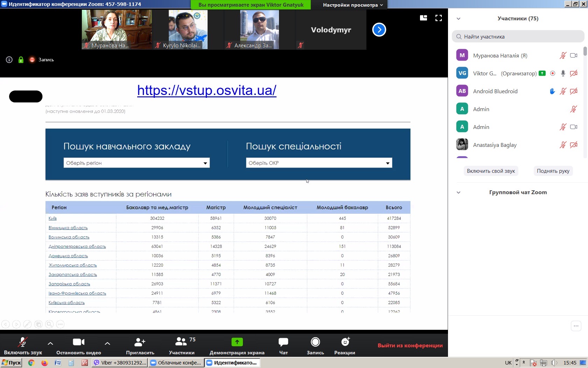Toggle the Запись recording button
Image resolution: width=588 pixels, height=368 pixels.
[x=315, y=342]
